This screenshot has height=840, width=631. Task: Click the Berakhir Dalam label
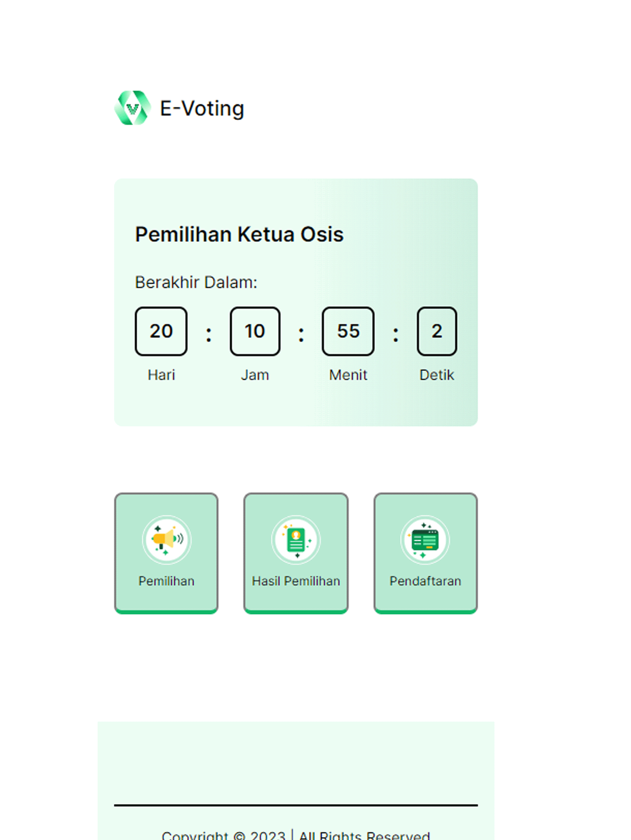click(196, 282)
